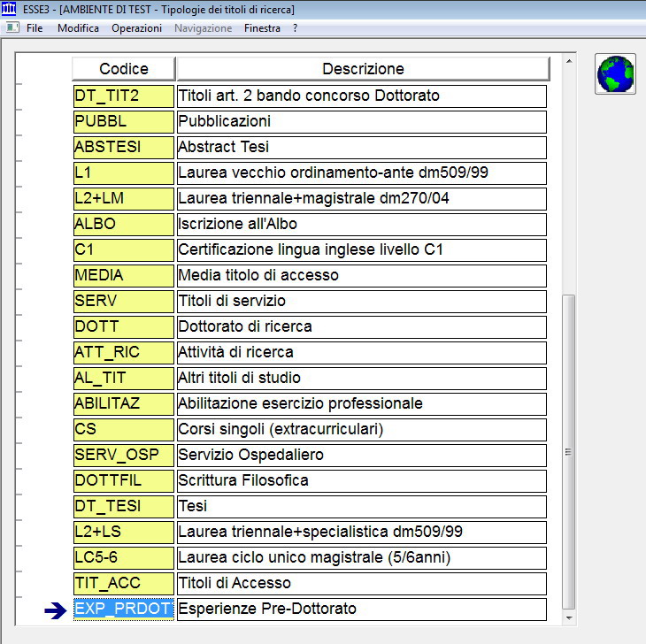Select the ABILITAZ code field
646x644 pixels.
[124, 404]
